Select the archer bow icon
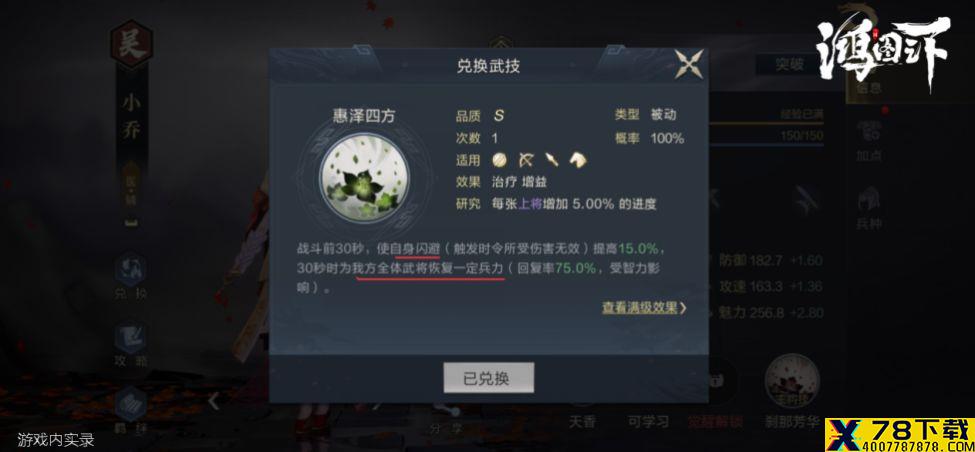The width and height of the screenshot is (975, 452). point(525,160)
